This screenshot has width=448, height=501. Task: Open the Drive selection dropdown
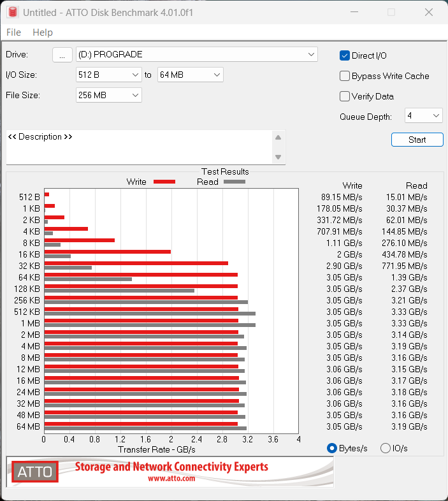coord(311,54)
